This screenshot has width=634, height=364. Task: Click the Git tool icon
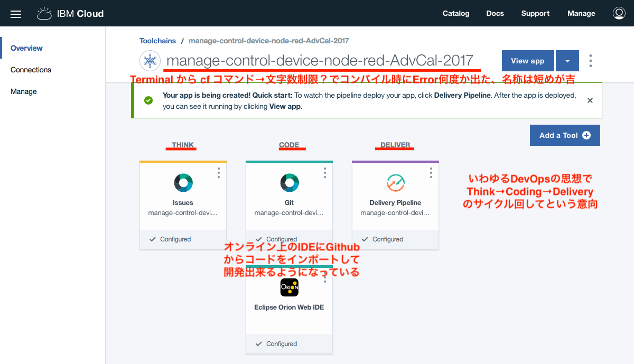pyautogui.click(x=289, y=183)
